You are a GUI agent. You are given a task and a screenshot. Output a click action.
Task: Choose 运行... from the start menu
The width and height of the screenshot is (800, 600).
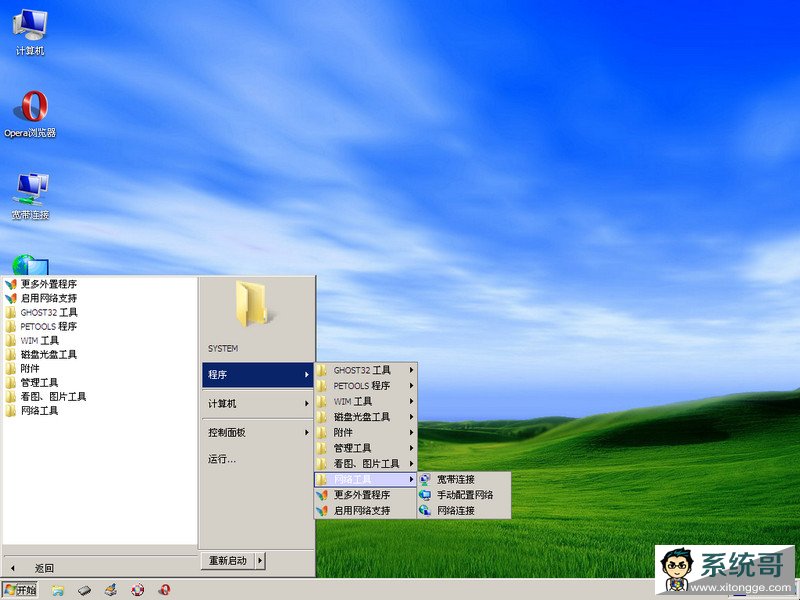click(258, 459)
